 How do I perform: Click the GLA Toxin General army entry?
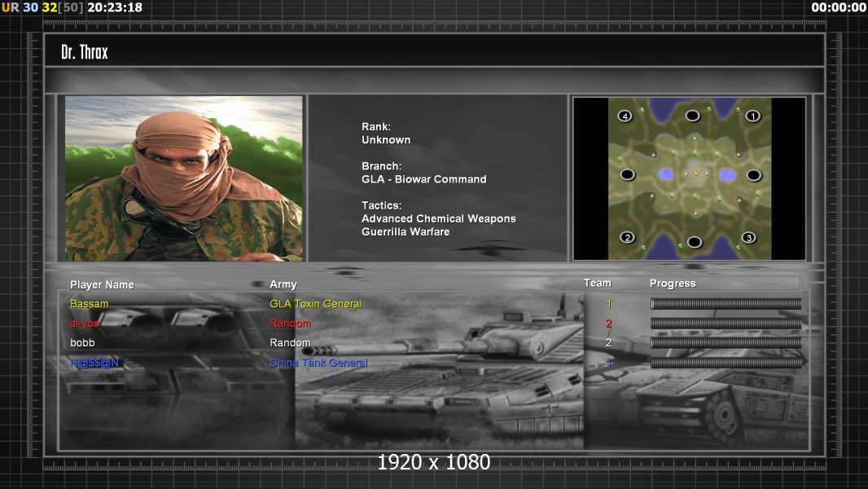click(315, 304)
